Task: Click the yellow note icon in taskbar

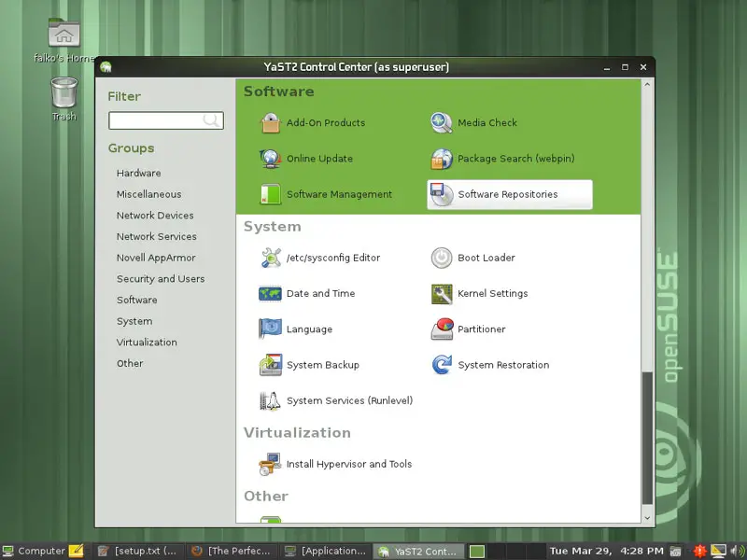Action: coord(77,551)
